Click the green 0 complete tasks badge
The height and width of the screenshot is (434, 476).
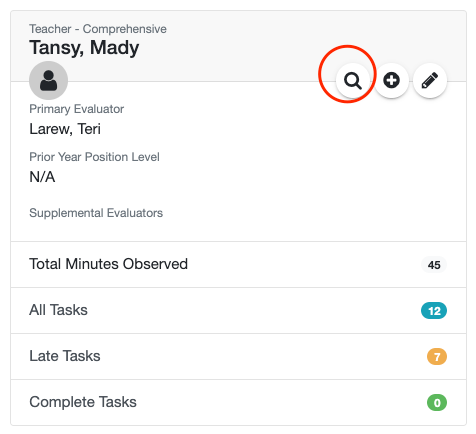pyautogui.click(x=437, y=403)
